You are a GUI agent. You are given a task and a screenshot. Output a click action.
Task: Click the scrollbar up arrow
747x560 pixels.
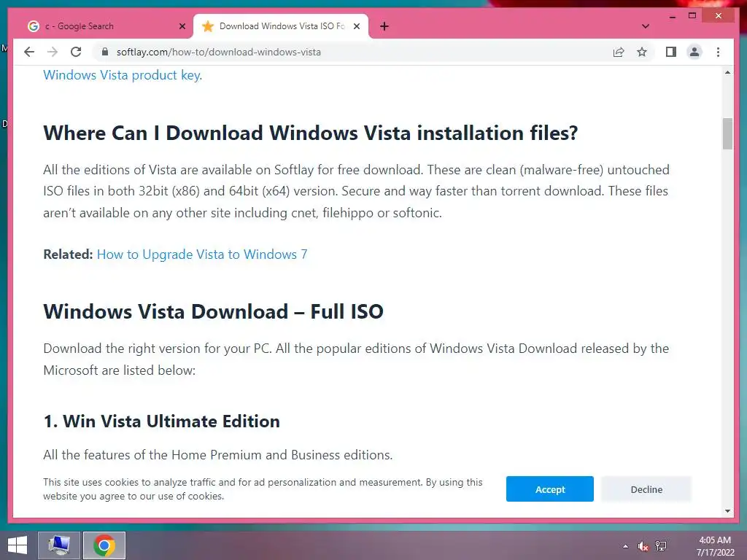coord(727,72)
